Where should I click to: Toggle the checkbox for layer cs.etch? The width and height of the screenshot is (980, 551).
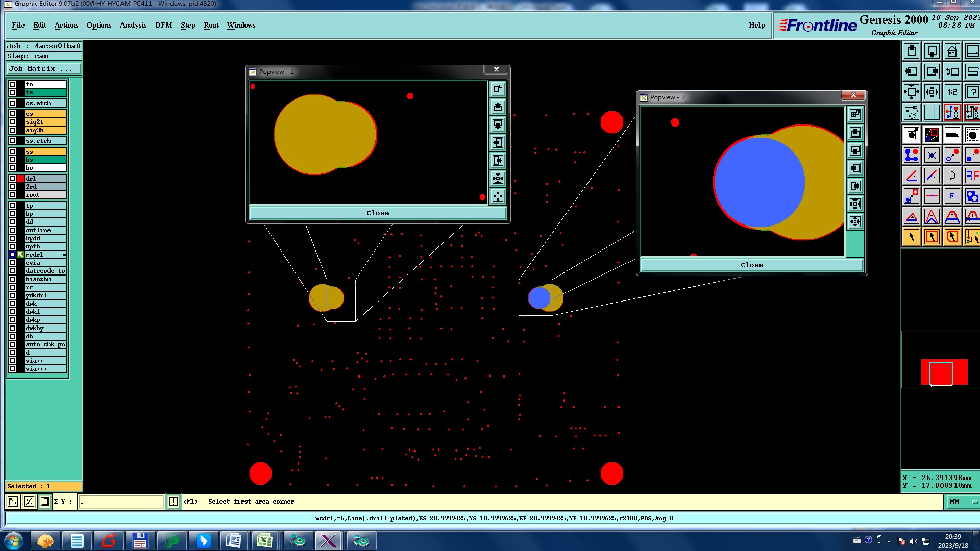pyautogui.click(x=12, y=103)
